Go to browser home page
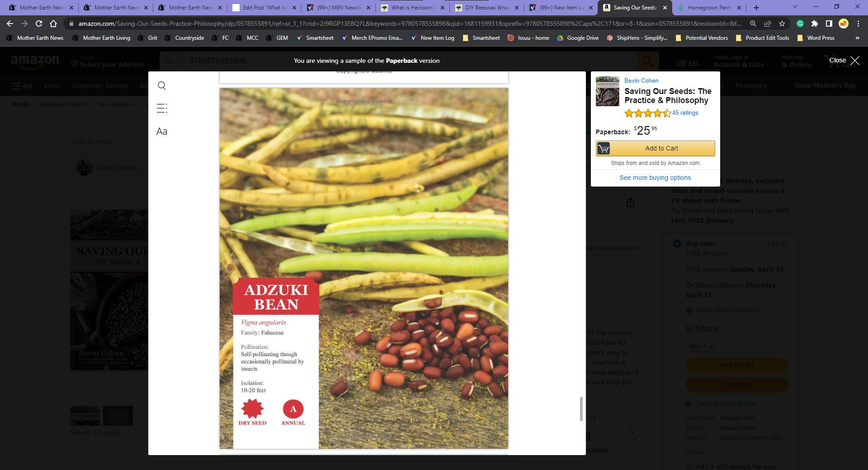Viewport: 868px width, 470px height. 53,23
